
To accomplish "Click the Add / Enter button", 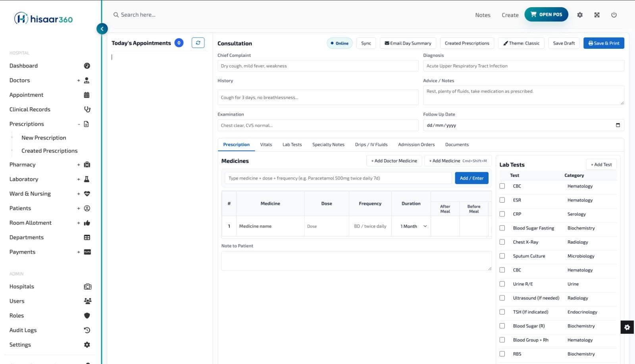I will click(x=471, y=178).
